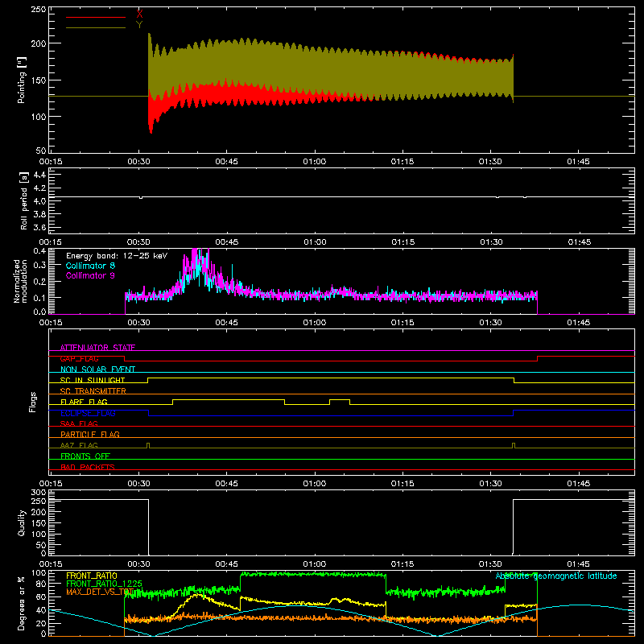Click the FRONTS_OFF flag label

point(85,456)
